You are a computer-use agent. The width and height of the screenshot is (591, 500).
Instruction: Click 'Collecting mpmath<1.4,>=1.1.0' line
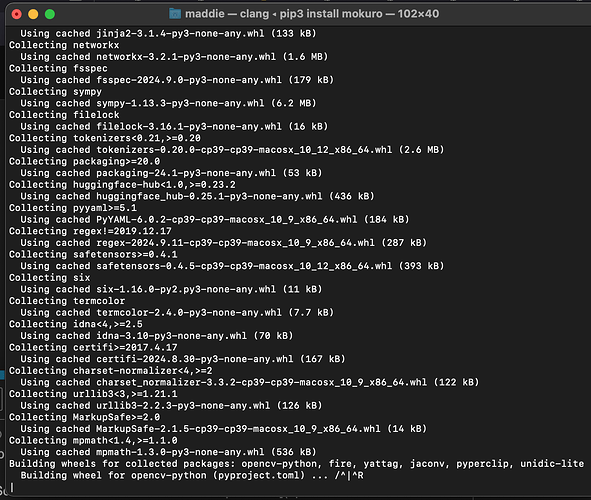point(93,441)
